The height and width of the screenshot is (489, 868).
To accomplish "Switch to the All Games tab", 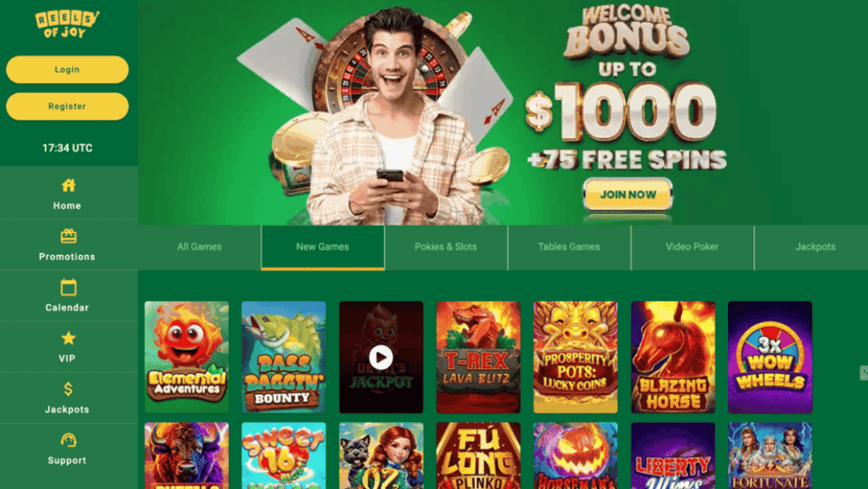I will click(x=199, y=247).
